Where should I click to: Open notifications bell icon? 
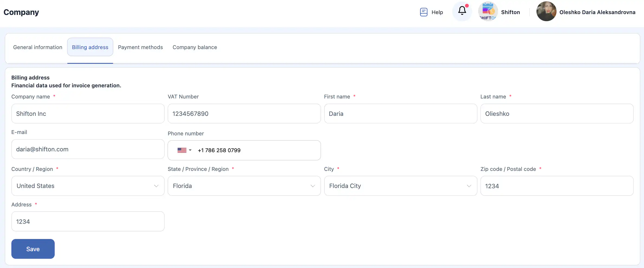[462, 11]
